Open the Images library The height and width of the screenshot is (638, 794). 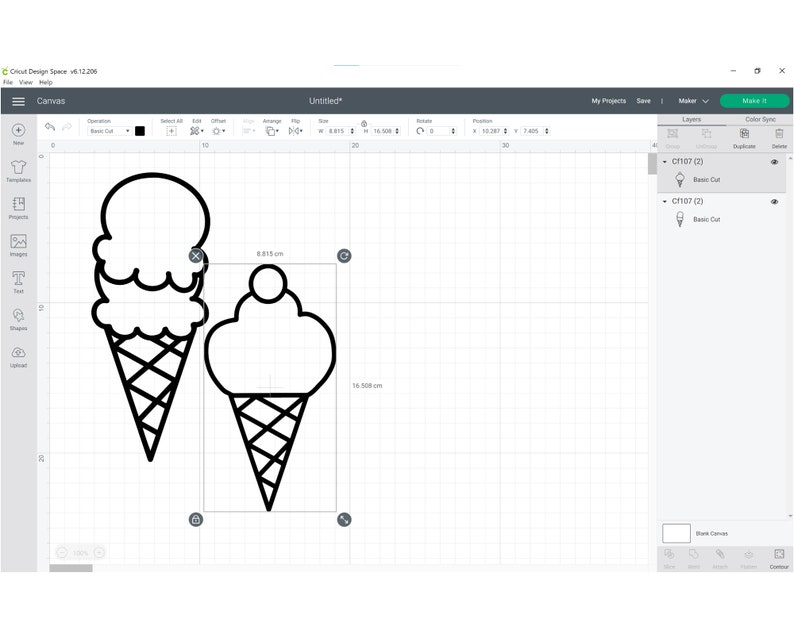point(18,242)
